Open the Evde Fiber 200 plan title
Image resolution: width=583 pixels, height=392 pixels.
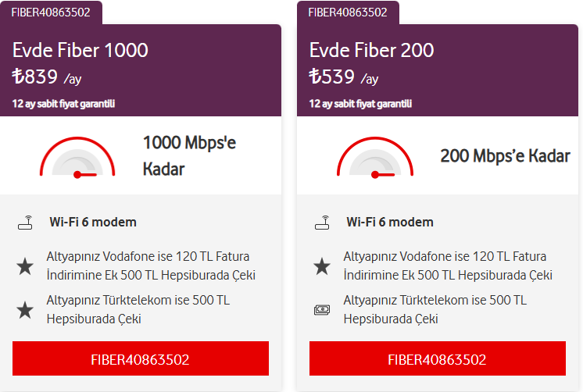[x=372, y=51]
